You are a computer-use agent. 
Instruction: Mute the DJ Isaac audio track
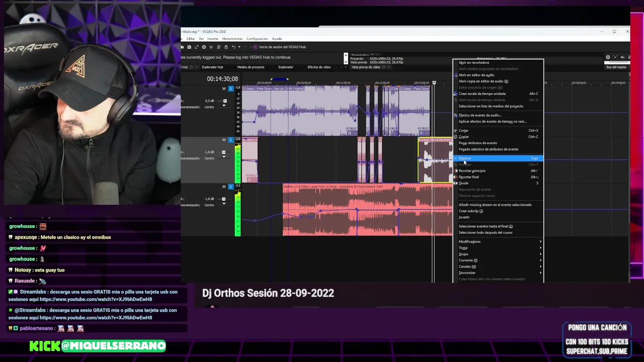pos(224,89)
